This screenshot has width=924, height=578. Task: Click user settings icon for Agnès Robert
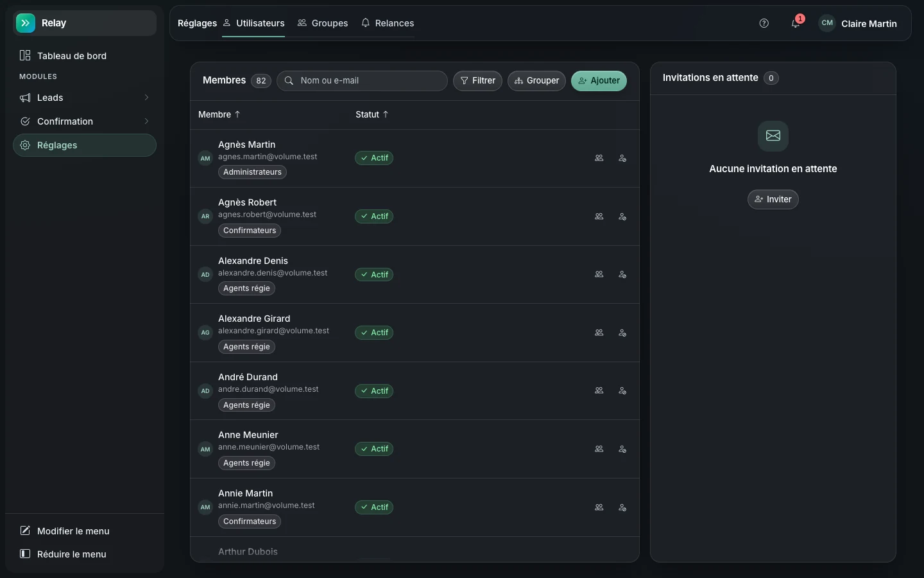click(622, 216)
